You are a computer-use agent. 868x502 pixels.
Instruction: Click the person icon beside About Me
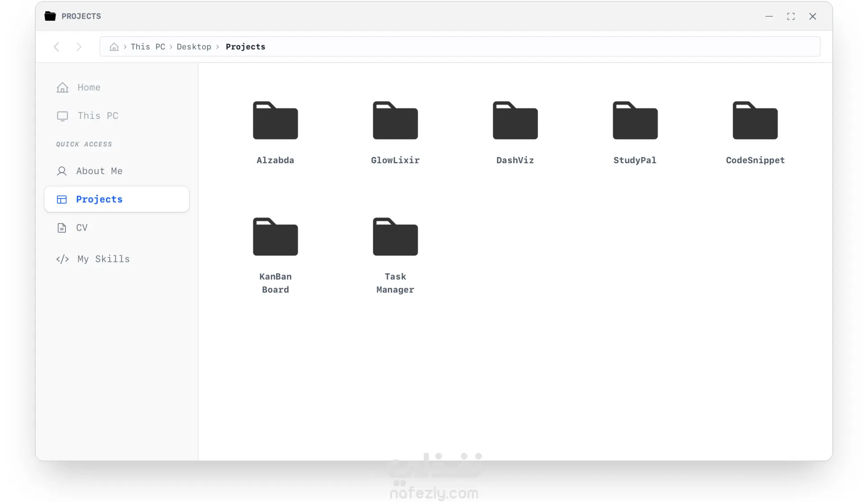61,171
